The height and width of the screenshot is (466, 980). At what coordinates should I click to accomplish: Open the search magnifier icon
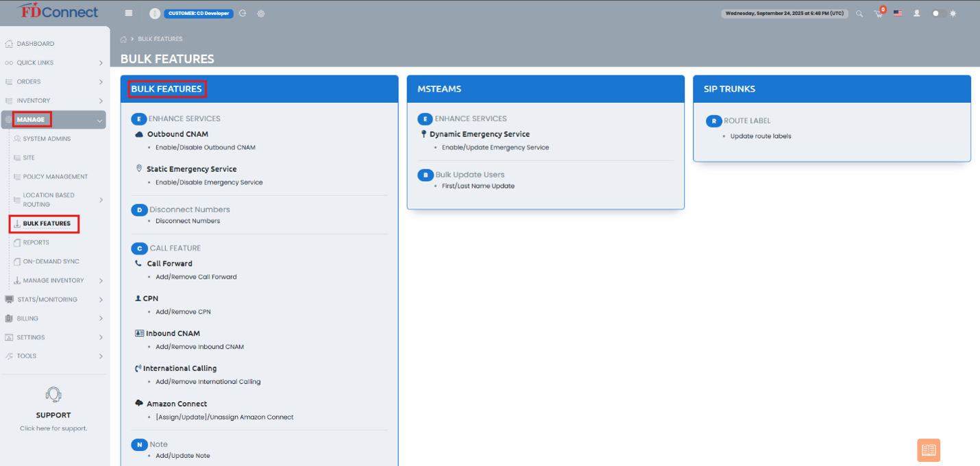859,13
